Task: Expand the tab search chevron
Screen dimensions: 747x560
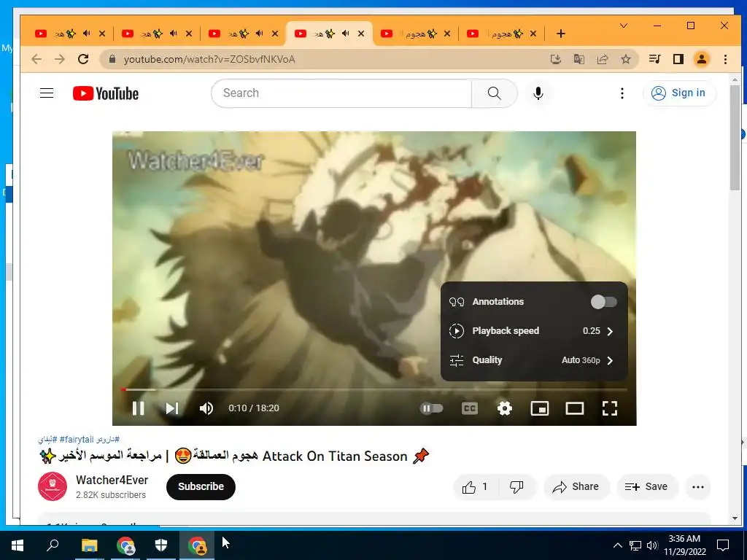Action: (x=624, y=26)
